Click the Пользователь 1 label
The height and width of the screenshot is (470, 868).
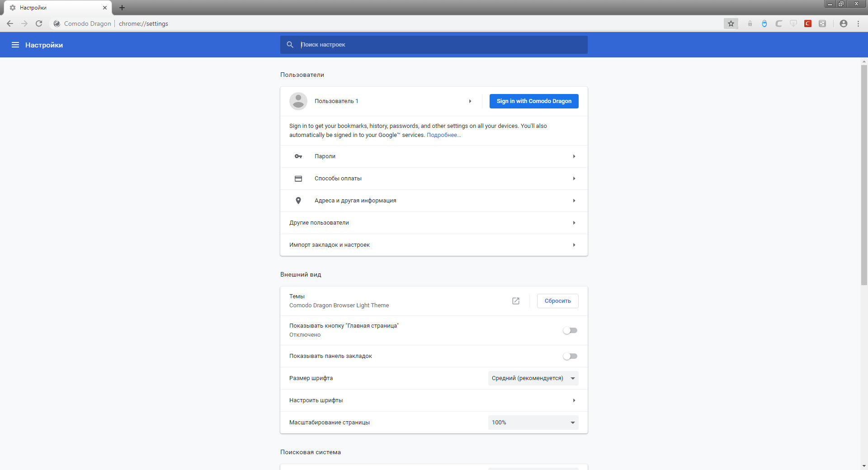(x=336, y=101)
